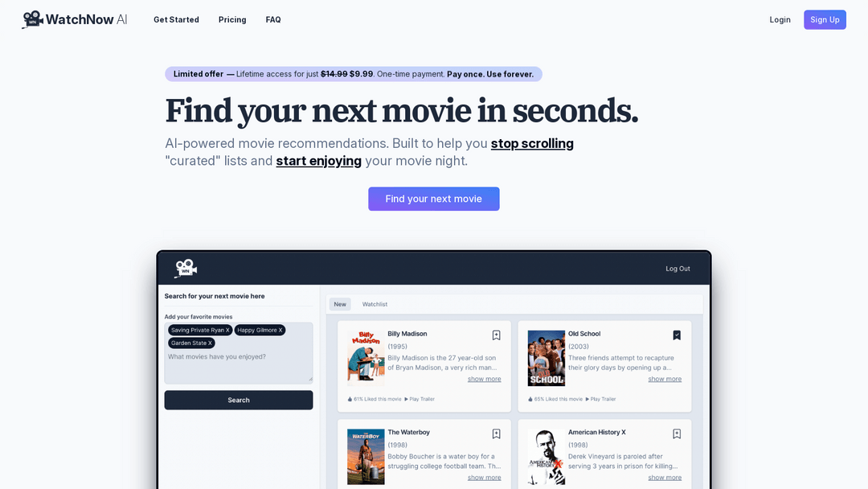Viewport: 868px width, 489px height.
Task: Add Billy Madison to watchlist via bookmark
Action: point(496,335)
